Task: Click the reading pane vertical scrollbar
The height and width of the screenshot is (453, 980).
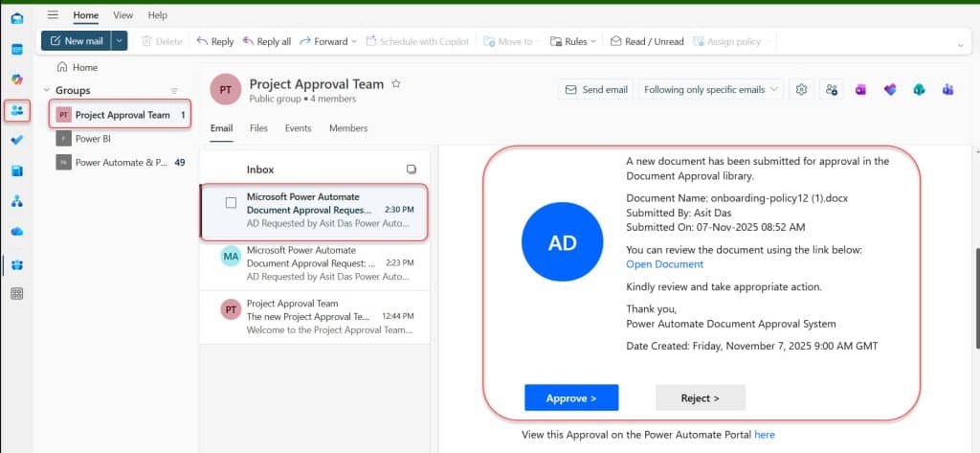Action: click(x=976, y=299)
